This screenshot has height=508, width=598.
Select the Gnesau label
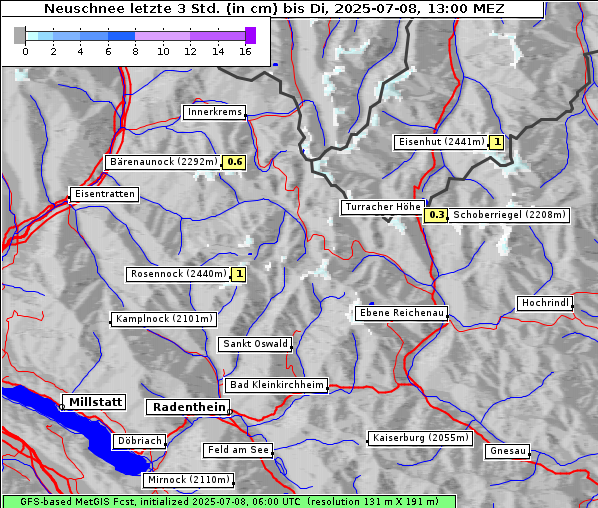(508, 451)
